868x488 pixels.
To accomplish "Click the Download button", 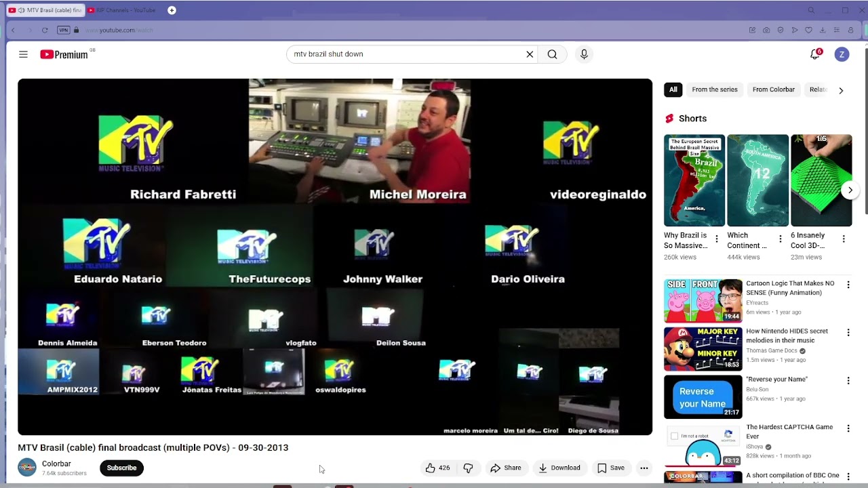I will click(559, 468).
